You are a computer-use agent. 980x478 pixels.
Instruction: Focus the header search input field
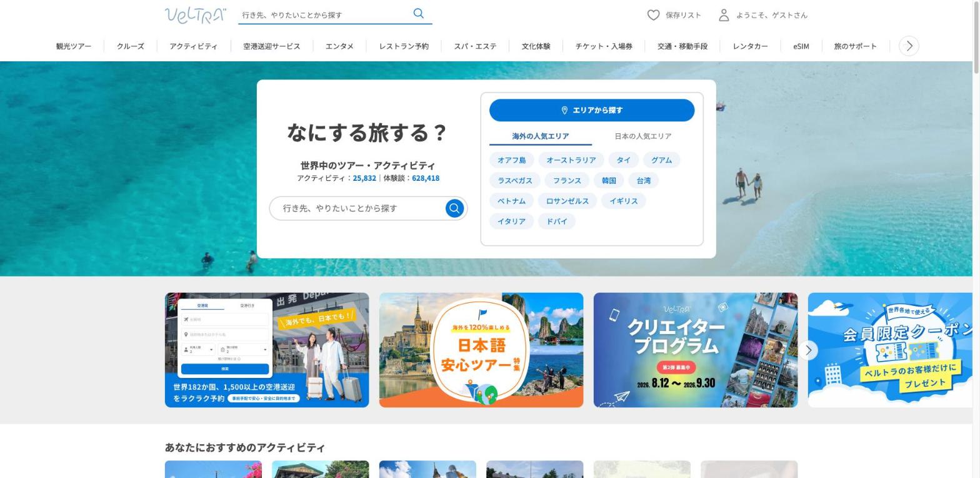[x=324, y=15]
